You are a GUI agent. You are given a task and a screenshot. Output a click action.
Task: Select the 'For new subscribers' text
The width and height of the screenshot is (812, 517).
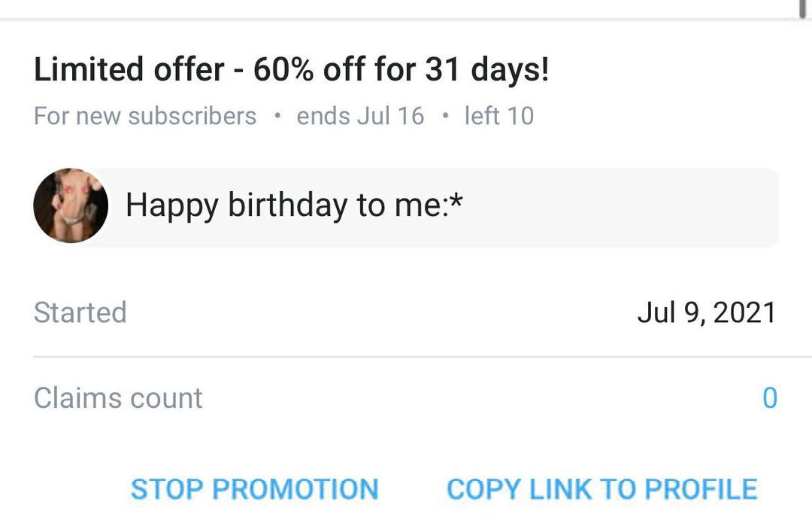click(145, 116)
